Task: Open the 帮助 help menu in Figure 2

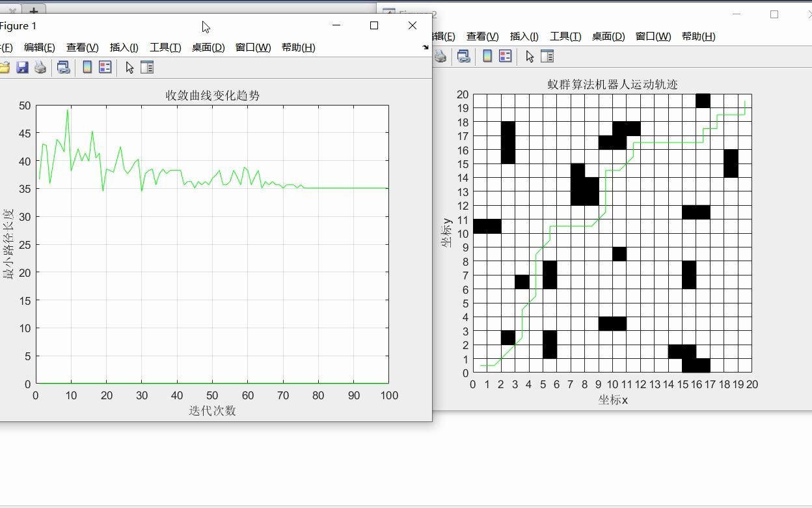Action: pos(698,36)
